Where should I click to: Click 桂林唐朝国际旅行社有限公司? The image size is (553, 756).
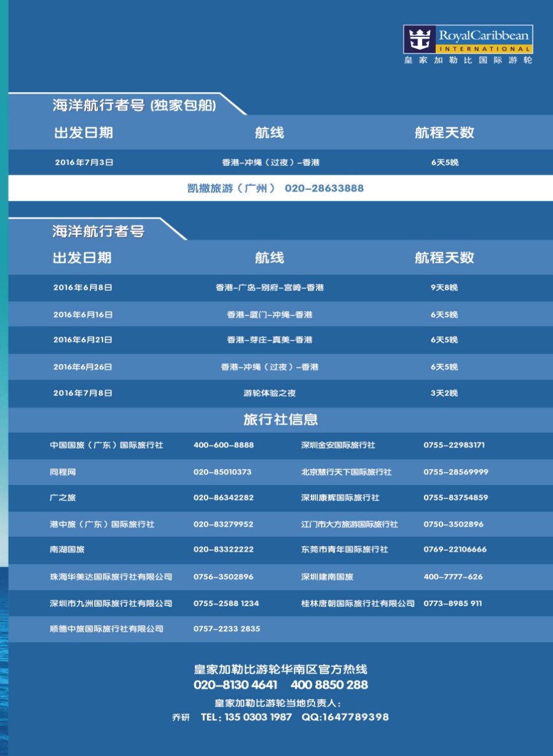358,604
